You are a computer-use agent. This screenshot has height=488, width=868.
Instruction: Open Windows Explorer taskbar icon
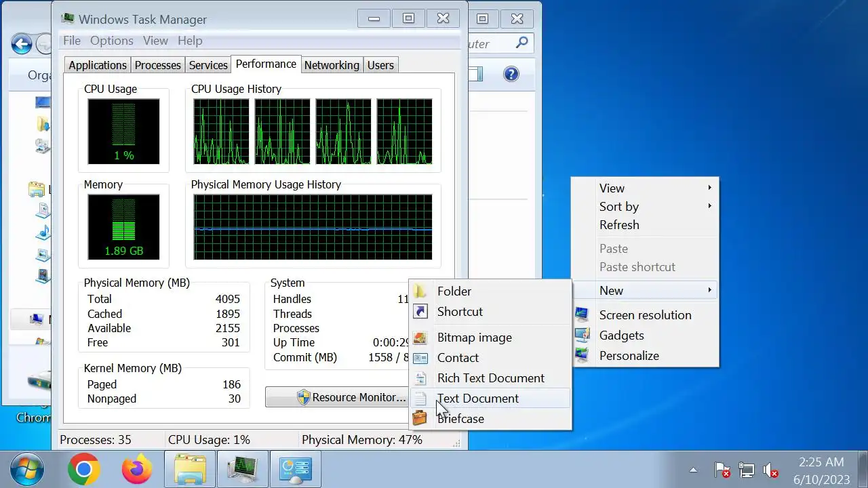pyautogui.click(x=191, y=469)
